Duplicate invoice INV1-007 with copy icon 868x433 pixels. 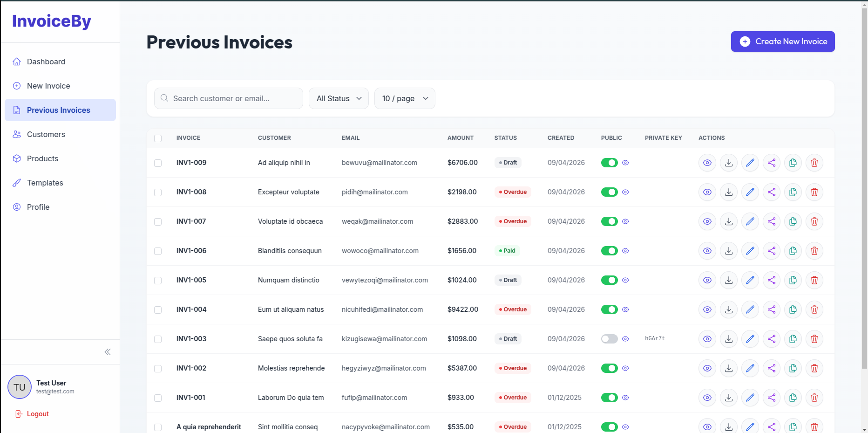pyautogui.click(x=793, y=221)
